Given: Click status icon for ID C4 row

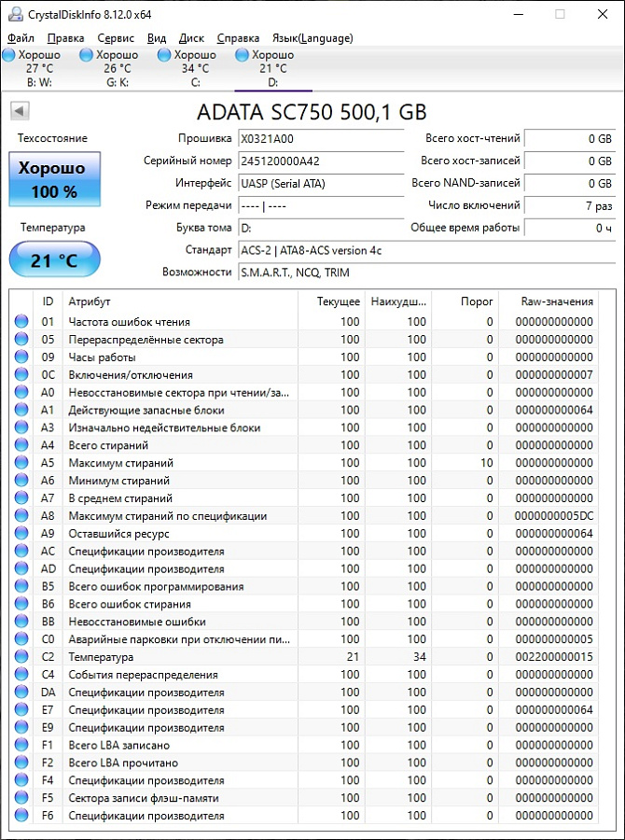Looking at the screenshot, I should point(21,675).
